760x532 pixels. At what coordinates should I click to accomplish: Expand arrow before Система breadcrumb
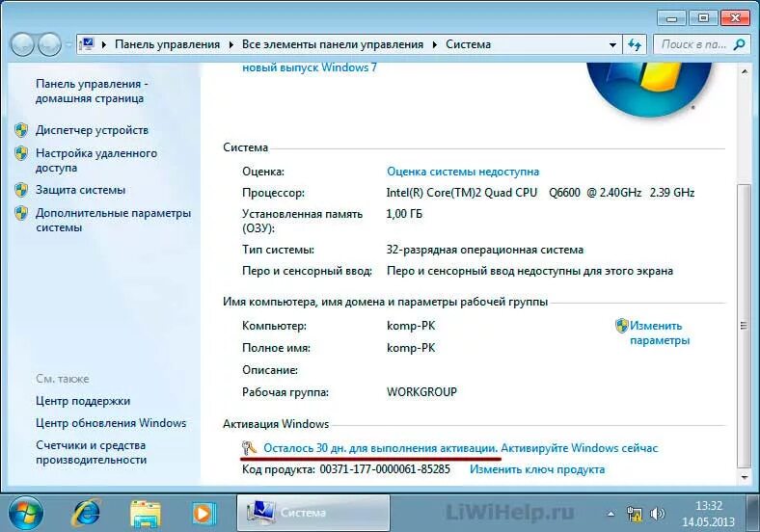[x=435, y=44]
